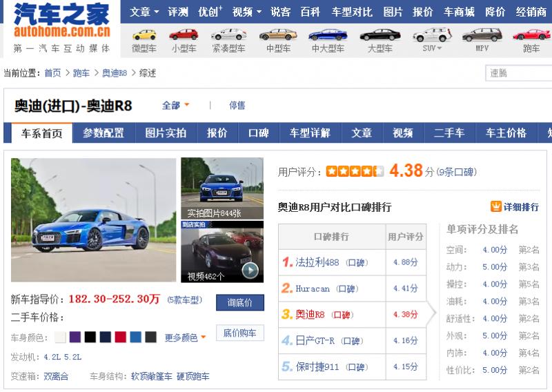Expand the 文章 dropdown in top navigation
The height and width of the screenshot is (392, 552).
pos(144,12)
